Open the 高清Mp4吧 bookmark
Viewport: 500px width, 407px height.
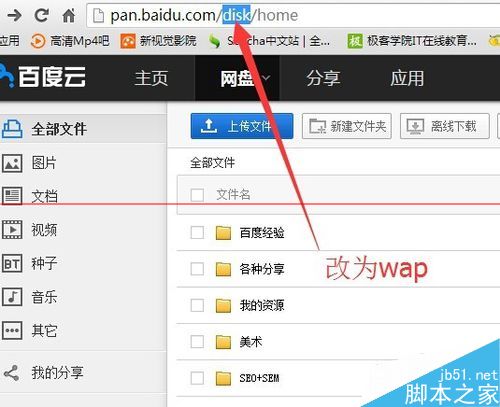(70, 41)
